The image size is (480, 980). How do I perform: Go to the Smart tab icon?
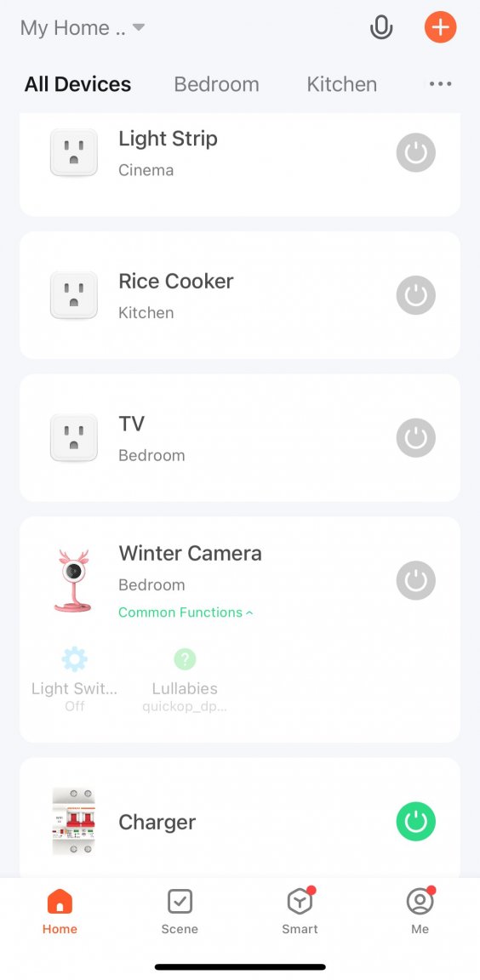[300, 902]
